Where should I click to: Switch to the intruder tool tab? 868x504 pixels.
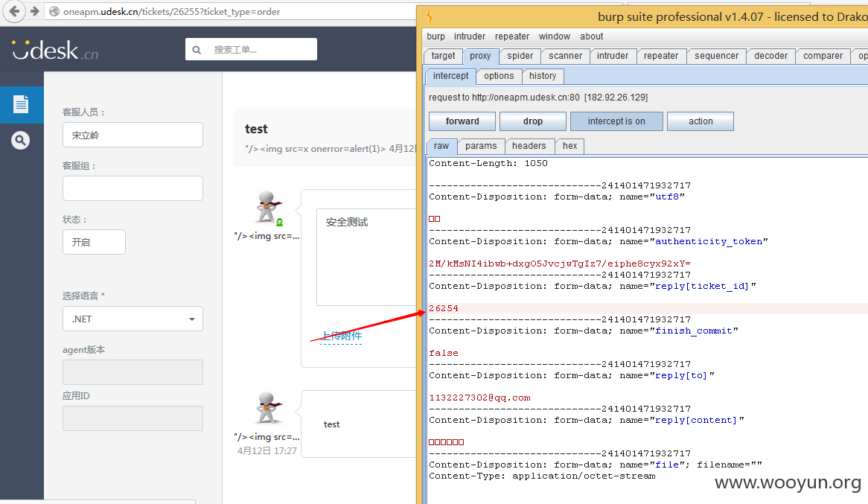point(613,56)
